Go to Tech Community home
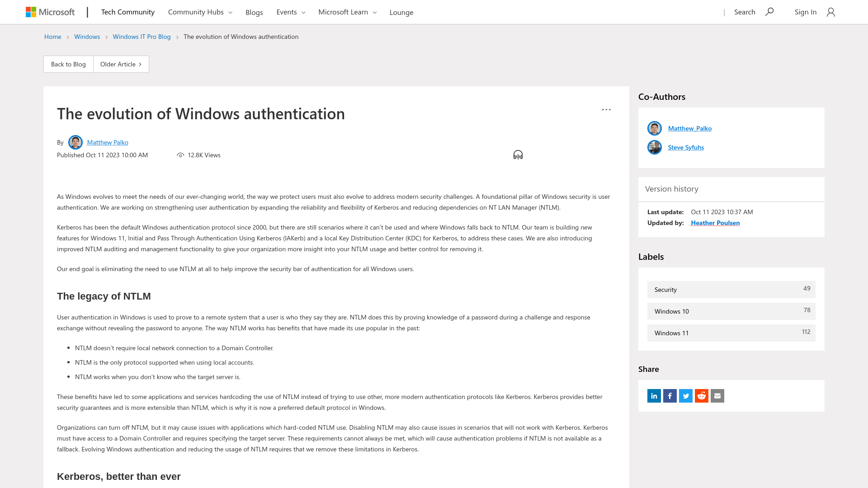This screenshot has width=868, height=488. click(x=128, y=12)
